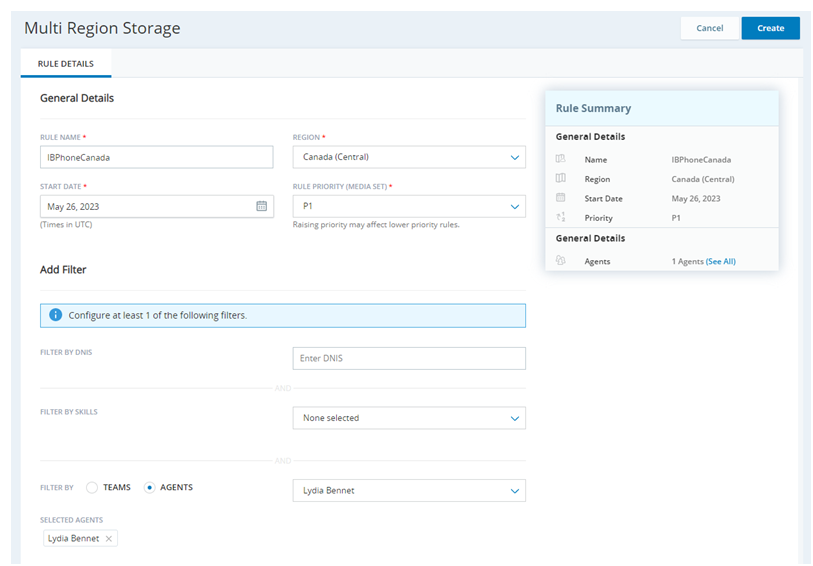This screenshot has height=566, width=813.
Task: Open the Start Date calendar picker icon
Action: click(x=261, y=206)
